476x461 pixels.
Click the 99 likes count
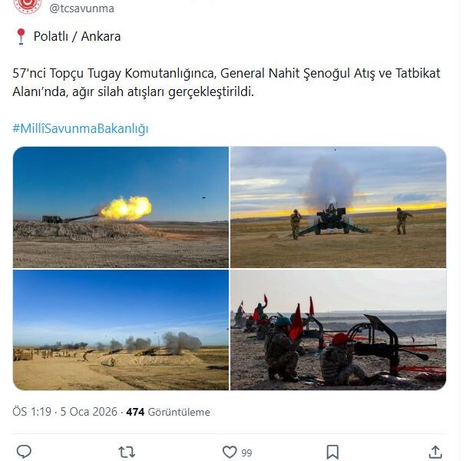tap(246, 453)
